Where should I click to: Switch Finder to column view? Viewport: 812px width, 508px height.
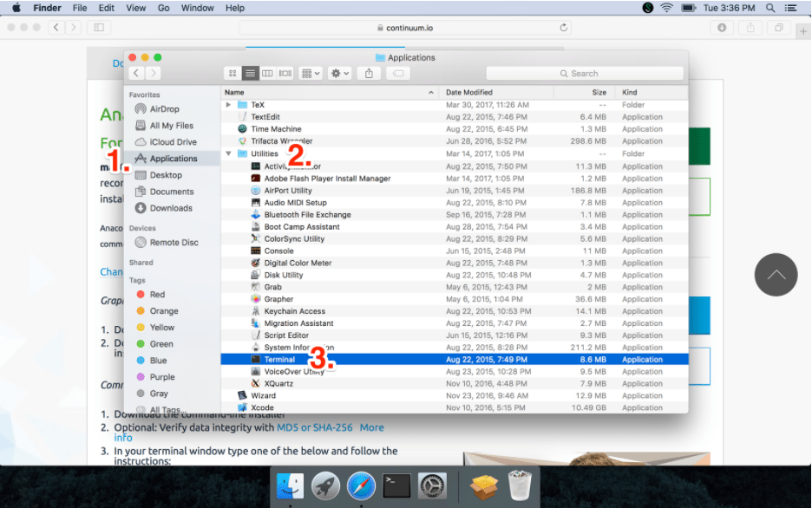tap(267, 74)
